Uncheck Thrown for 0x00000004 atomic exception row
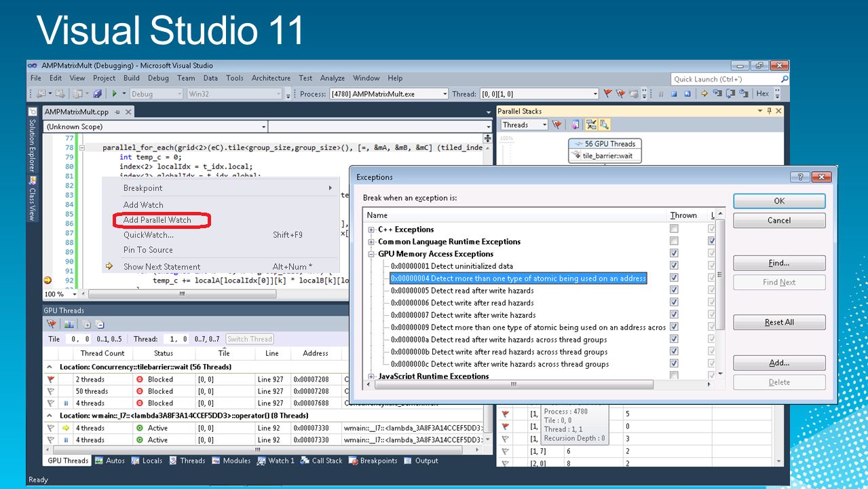868x489 pixels. [x=674, y=278]
